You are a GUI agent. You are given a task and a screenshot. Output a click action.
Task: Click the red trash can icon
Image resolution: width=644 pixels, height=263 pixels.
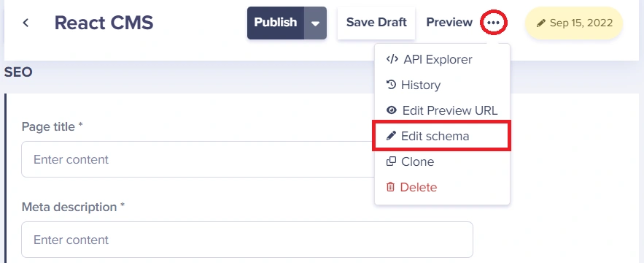[x=390, y=187]
